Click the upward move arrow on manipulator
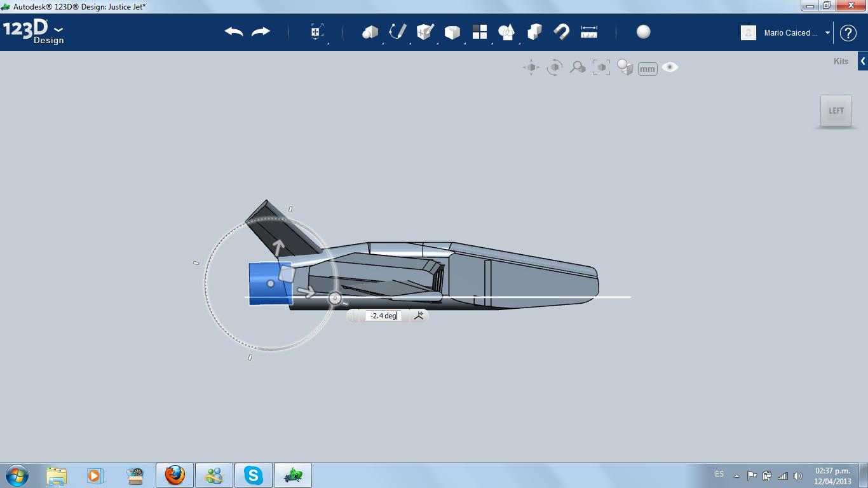Image resolution: width=868 pixels, height=488 pixels. pos(278,247)
